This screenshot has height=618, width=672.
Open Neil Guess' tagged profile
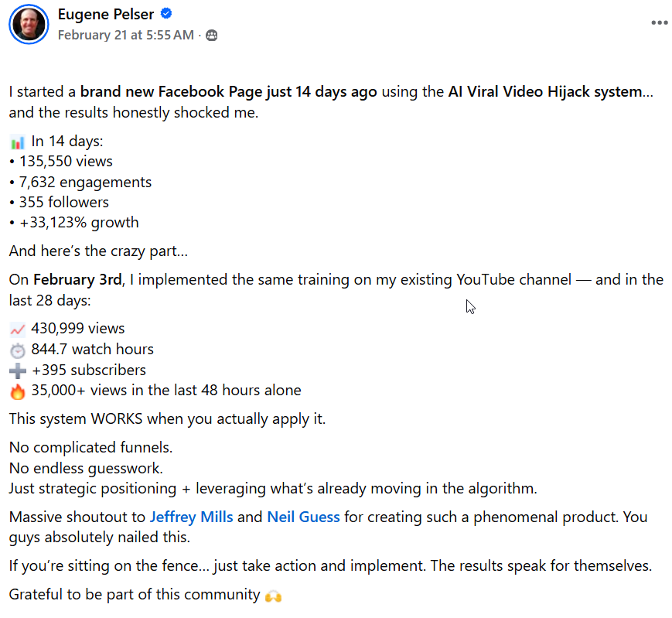pos(303,517)
